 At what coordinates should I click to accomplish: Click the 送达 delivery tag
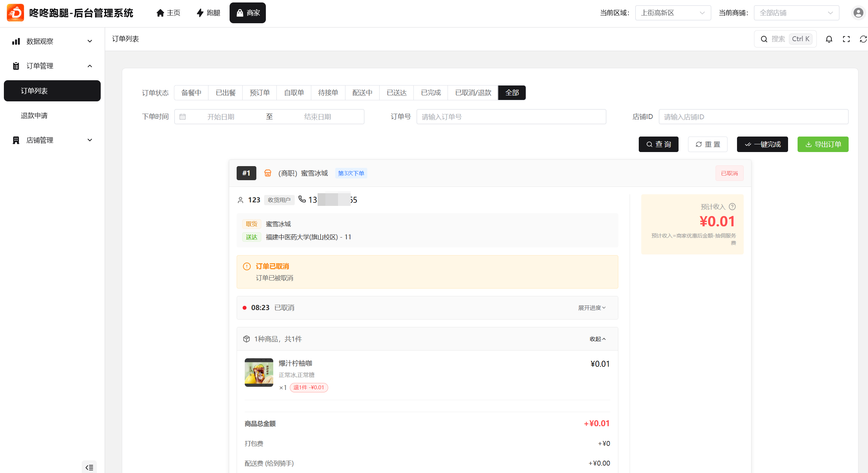click(251, 237)
